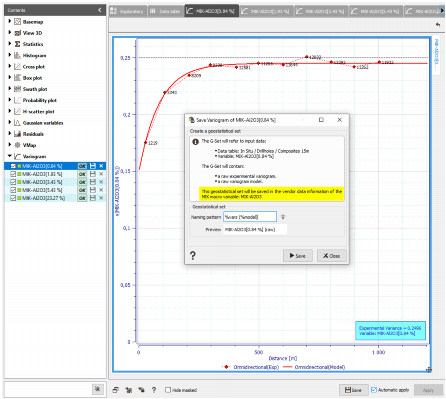Viewport: 446px width, 399px height.
Task: Toggle the Hide masked checkbox
Action: [168, 390]
